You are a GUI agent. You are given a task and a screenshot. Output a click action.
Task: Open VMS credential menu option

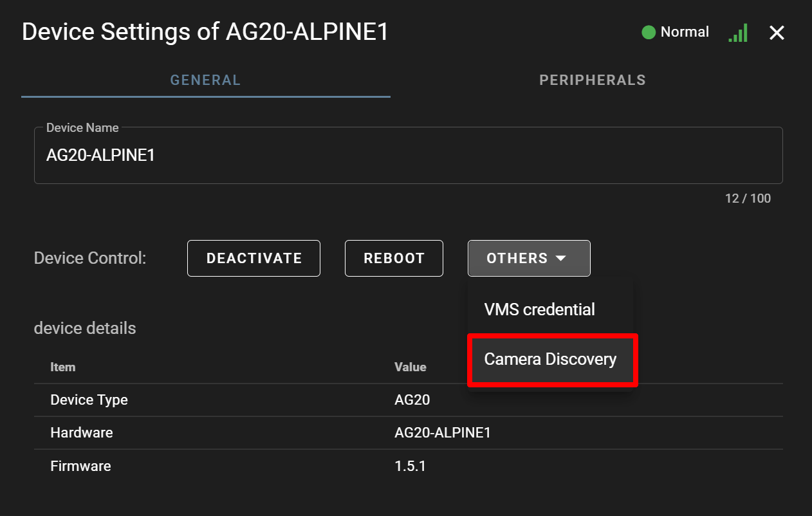pyautogui.click(x=539, y=309)
